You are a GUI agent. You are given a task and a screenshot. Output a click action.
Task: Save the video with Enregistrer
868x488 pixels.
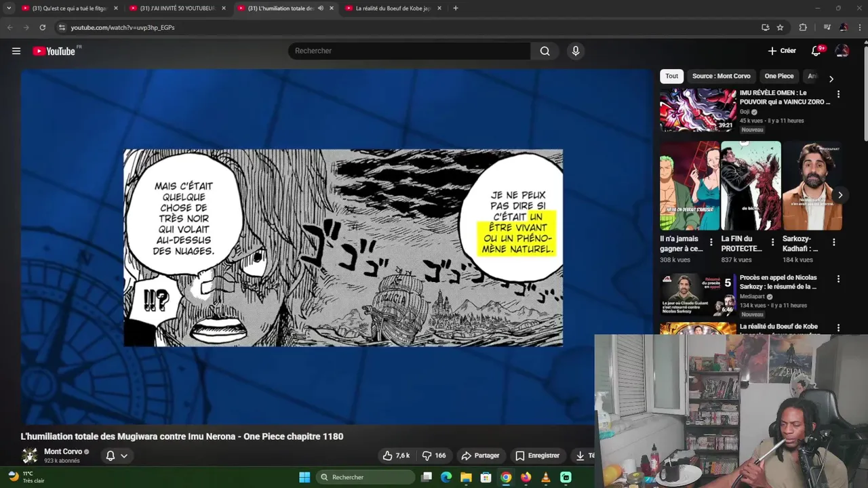click(537, 455)
